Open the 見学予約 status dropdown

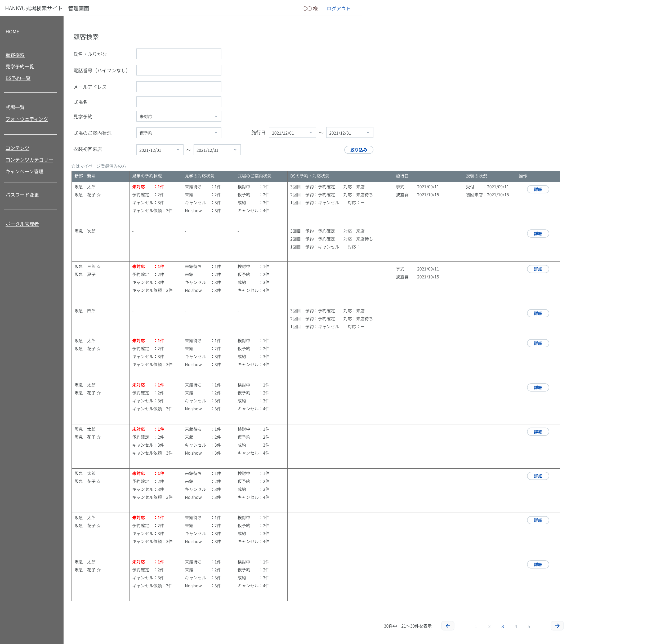[x=178, y=116]
